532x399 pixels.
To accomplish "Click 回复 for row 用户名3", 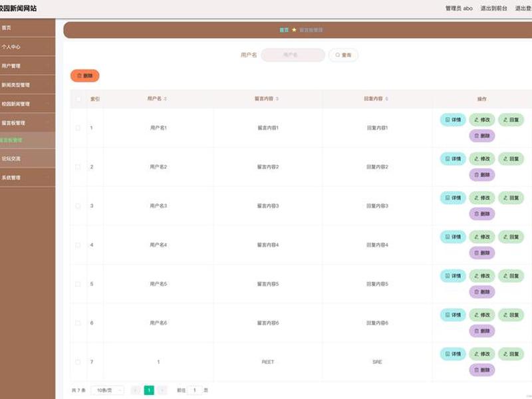I will (511, 198).
